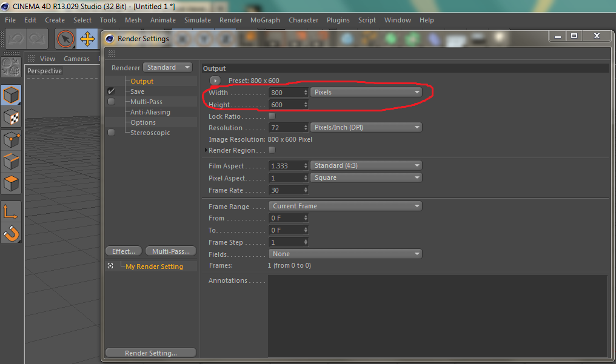This screenshot has height=364, width=616.
Task: Check the Lock Ratio checkbox
Action: click(272, 116)
